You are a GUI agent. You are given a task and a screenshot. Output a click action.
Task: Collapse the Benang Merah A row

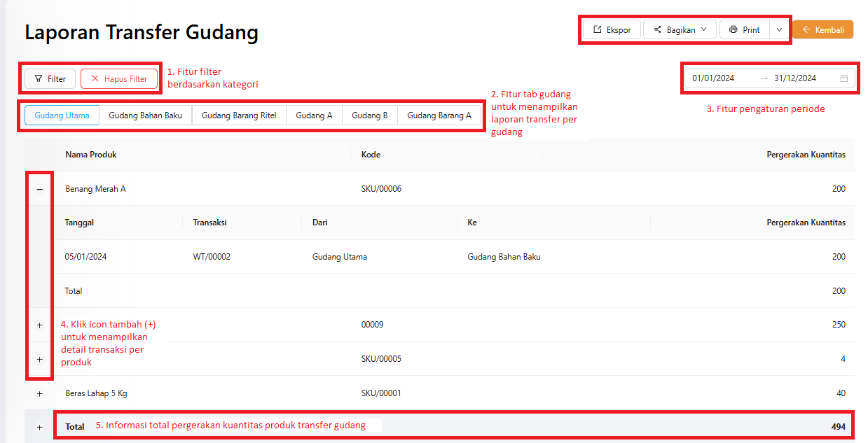tap(39, 189)
